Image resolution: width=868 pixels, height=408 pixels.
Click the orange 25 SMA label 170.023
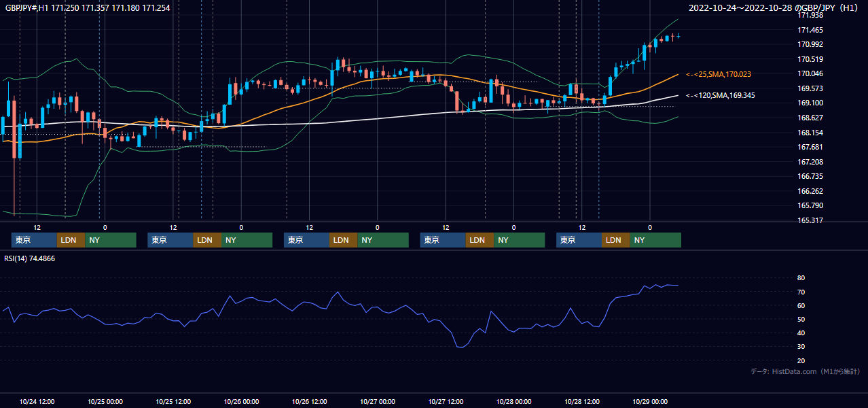coord(719,74)
